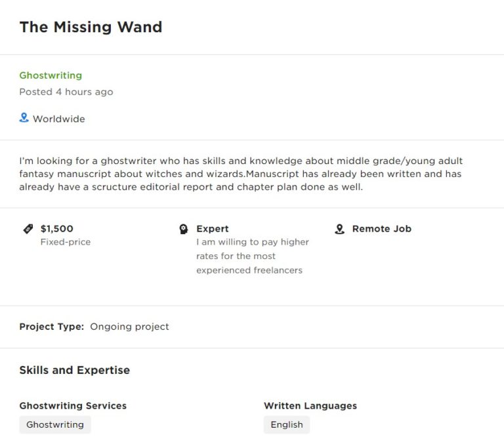504x448 pixels.
Task: Click the Fixed-price label
Action: point(66,242)
